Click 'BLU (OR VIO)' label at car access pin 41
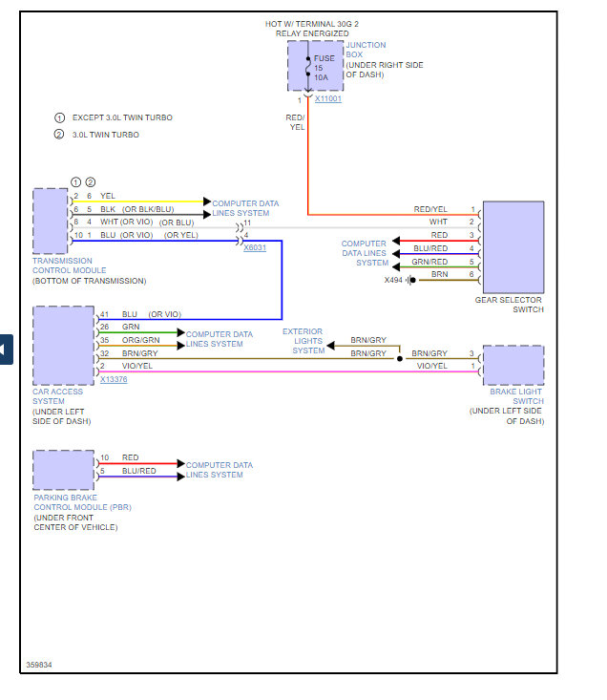Image resolution: width=607 pixels, height=700 pixels. (152, 314)
